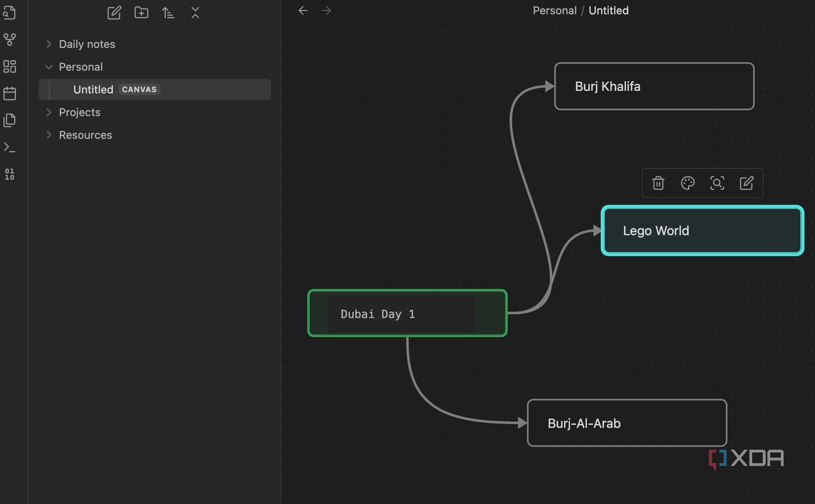Create a new folder in the file explorer
The height and width of the screenshot is (504, 815).
[141, 12]
